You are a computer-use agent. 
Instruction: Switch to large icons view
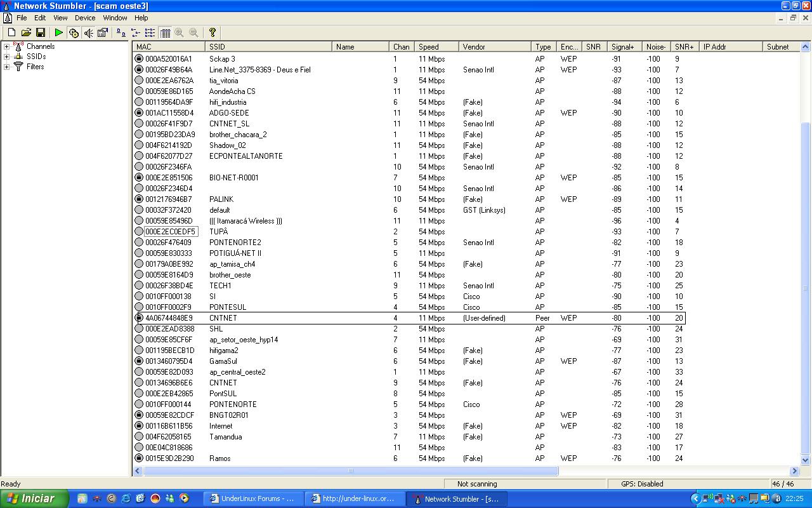pos(121,32)
